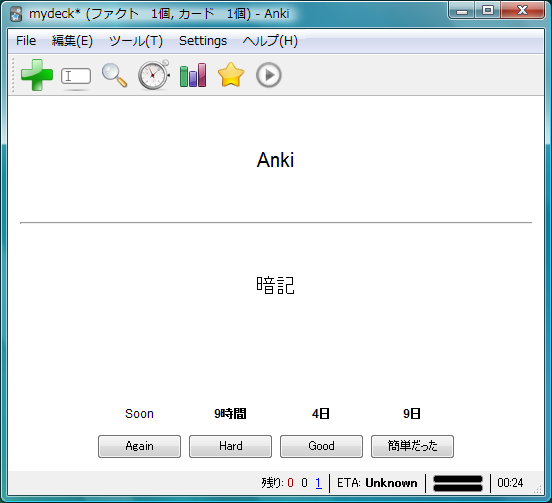This screenshot has width=552, height=503.
Task: Open the ツール(T) menu
Action: click(x=136, y=41)
